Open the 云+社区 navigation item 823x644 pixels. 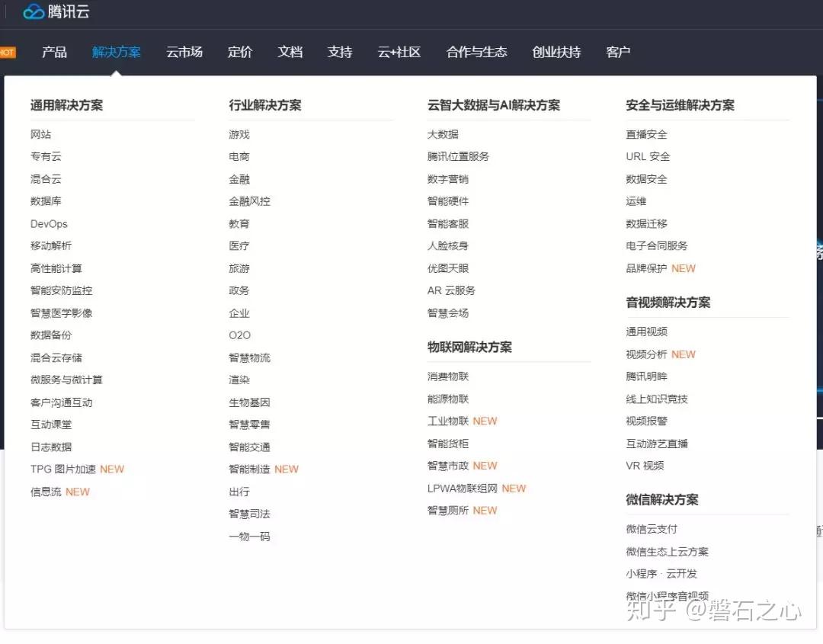tap(399, 52)
